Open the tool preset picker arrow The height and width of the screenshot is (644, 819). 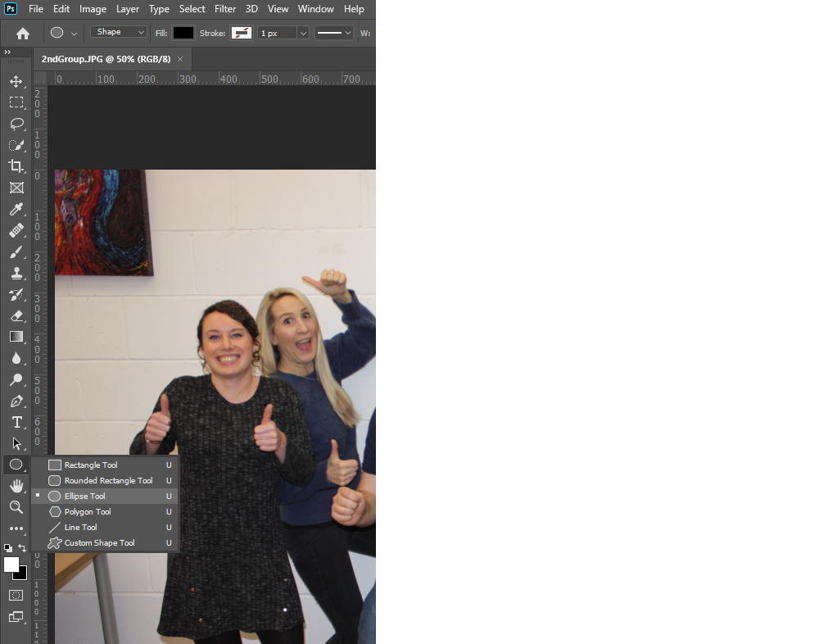pyautogui.click(x=75, y=34)
